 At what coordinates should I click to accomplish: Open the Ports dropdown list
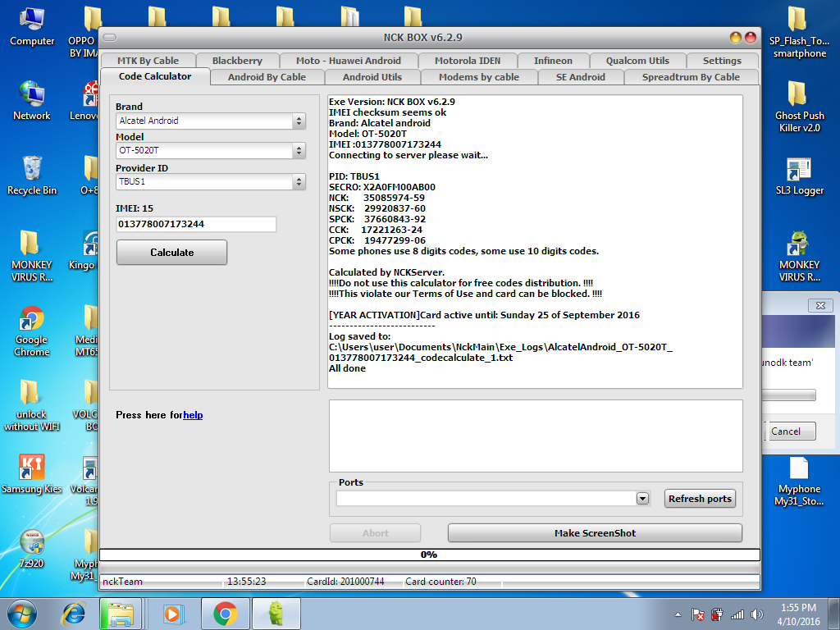(x=642, y=499)
